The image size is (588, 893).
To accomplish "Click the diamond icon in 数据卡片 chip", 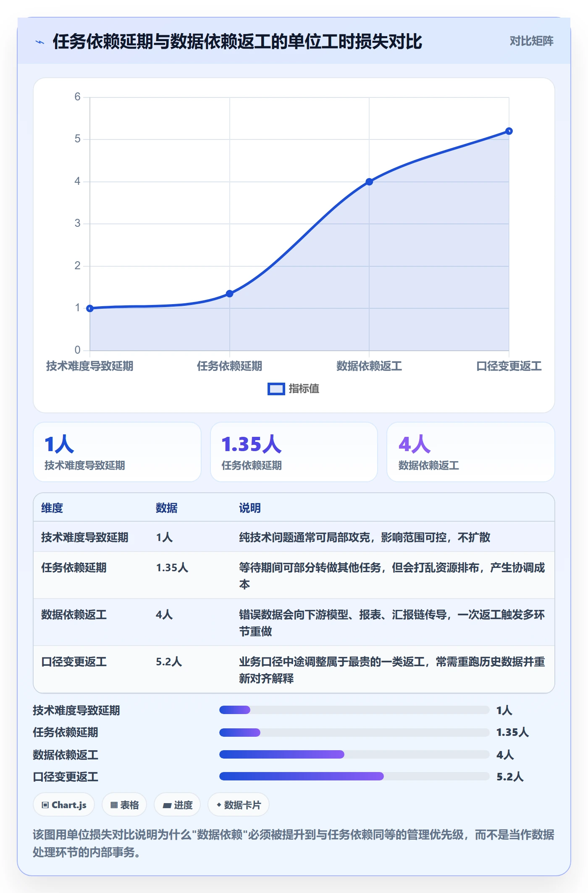I will click(x=219, y=805).
